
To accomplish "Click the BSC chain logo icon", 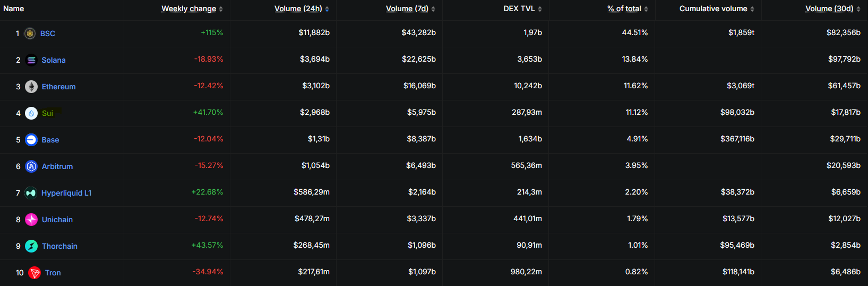I will click(30, 33).
